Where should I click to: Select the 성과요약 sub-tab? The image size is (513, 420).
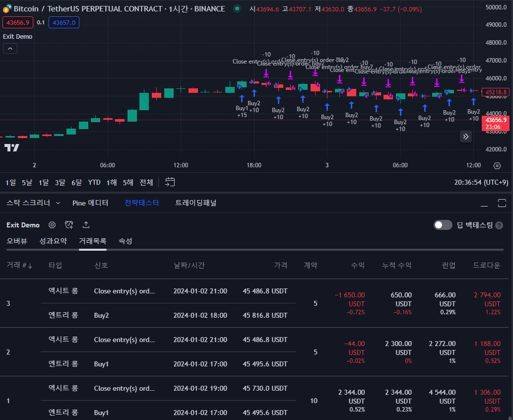(53, 241)
